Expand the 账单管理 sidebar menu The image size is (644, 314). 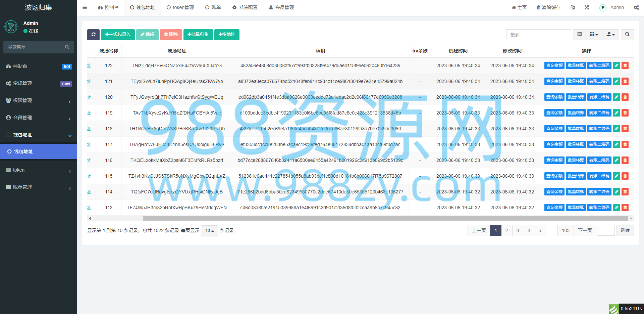[x=39, y=187]
